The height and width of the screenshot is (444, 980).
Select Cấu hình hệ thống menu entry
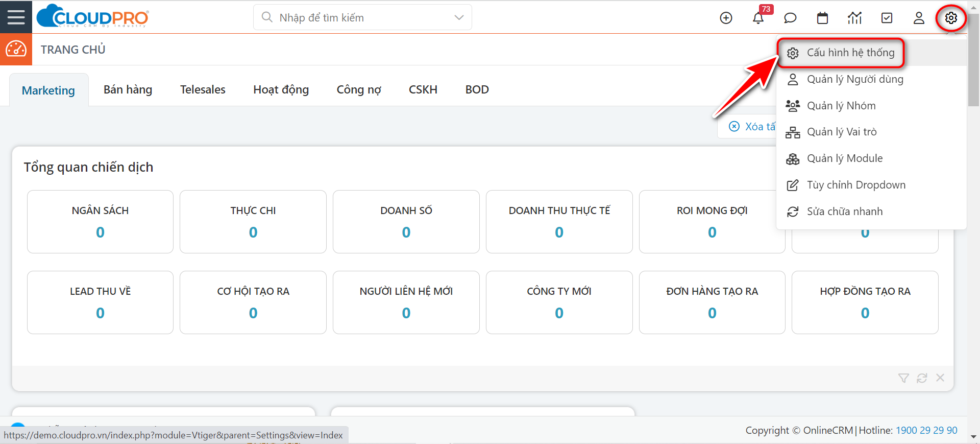point(871,53)
